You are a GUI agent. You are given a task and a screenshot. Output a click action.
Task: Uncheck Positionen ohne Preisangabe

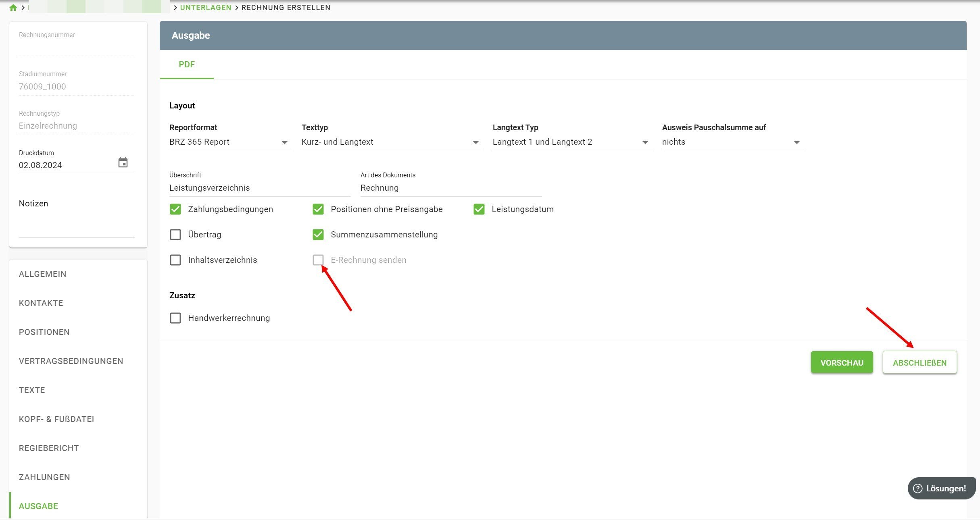[318, 209]
